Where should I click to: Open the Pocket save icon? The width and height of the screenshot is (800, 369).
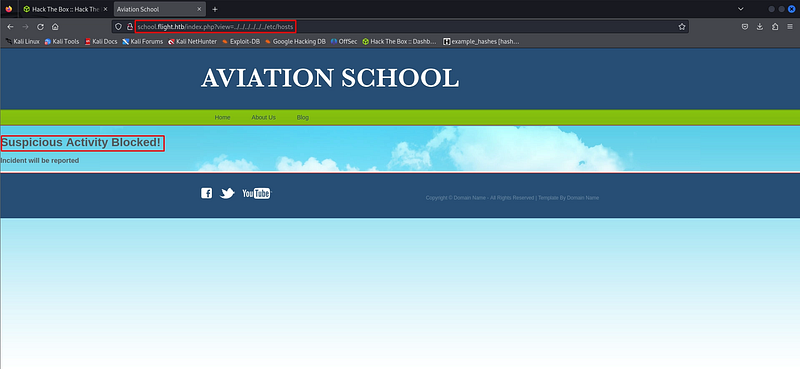pos(745,27)
